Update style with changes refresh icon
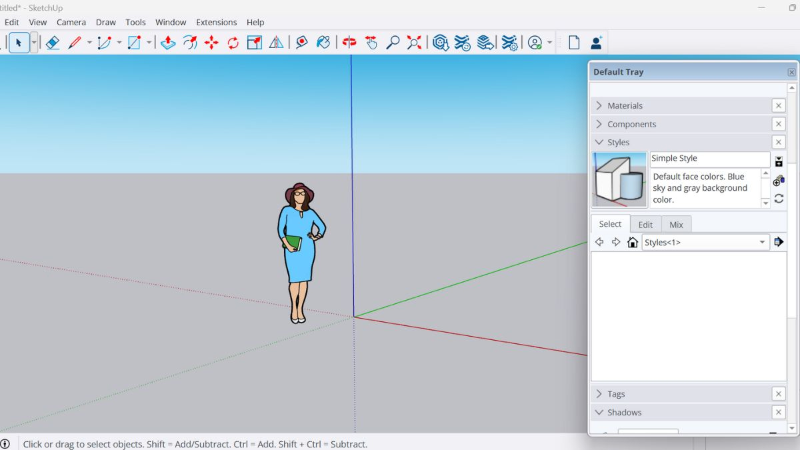 pos(779,199)
